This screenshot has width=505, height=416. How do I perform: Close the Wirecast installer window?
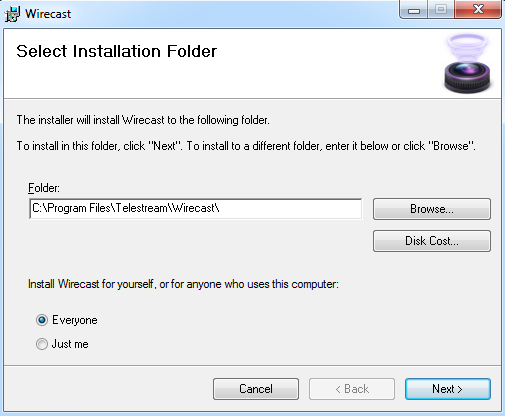(x=478, y=9)
